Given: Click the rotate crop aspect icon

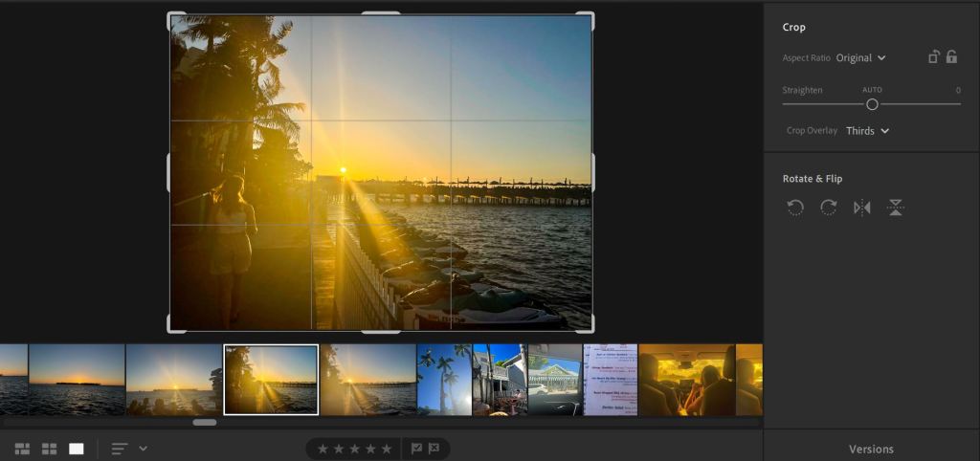Looking at the screenshot, I should point(933,57).
